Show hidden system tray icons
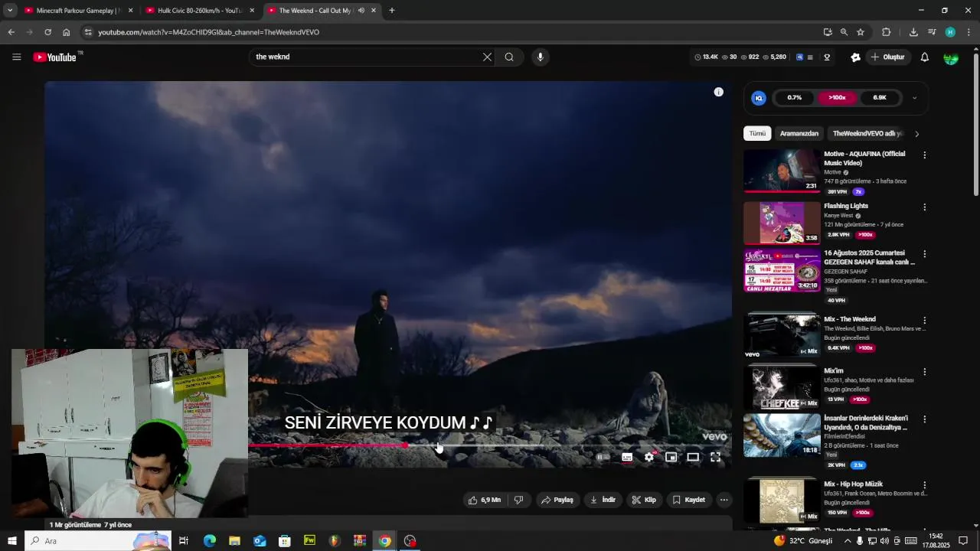The image size is (980, 551). click(848, 541)
